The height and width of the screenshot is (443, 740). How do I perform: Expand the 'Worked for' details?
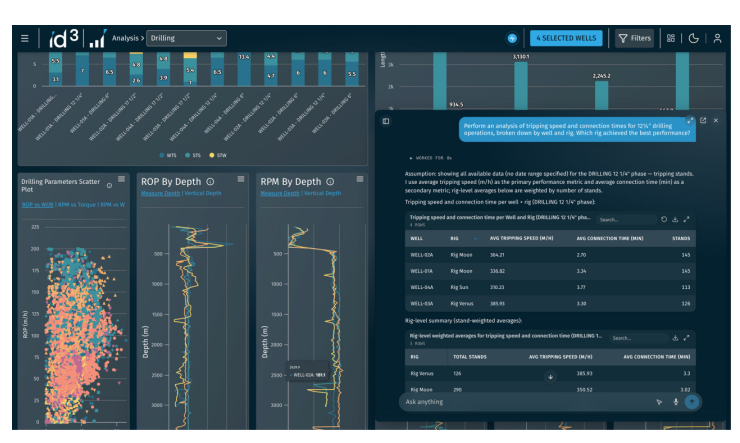coord(431,158)
